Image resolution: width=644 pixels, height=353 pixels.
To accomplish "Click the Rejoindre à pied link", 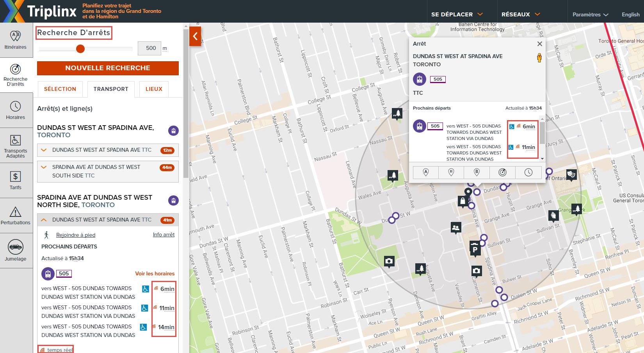I will [76, 235].
